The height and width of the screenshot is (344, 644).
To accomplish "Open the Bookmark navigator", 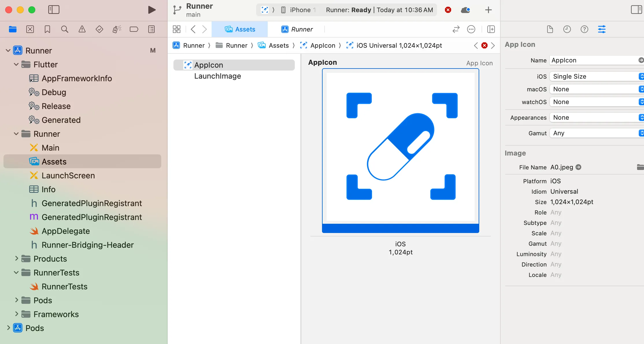I will tap(47, 29).
